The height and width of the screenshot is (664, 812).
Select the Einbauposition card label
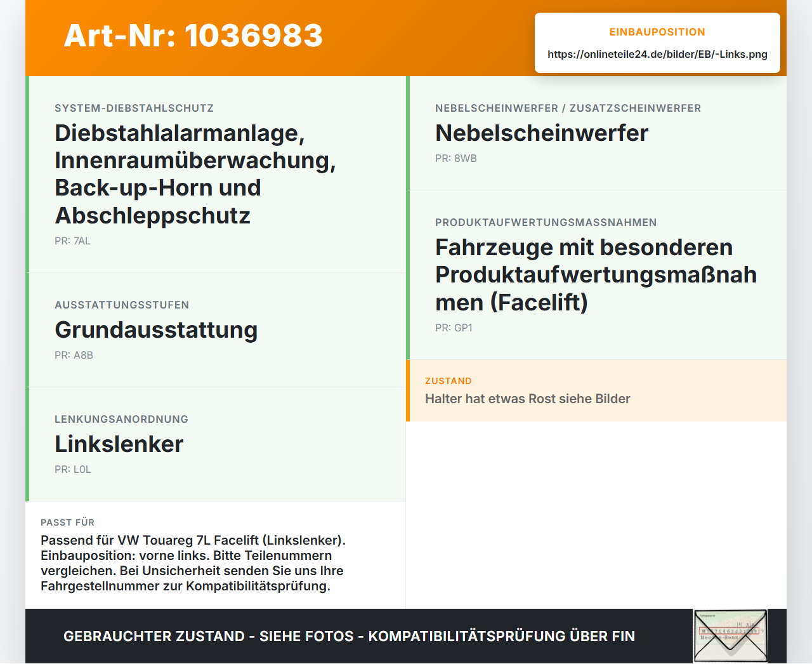[x=657, y=32]
